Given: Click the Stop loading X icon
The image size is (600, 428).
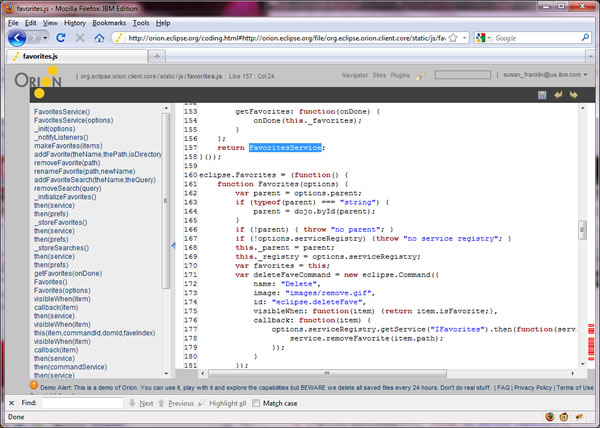Looking at the screenshot, I should 78,38.
